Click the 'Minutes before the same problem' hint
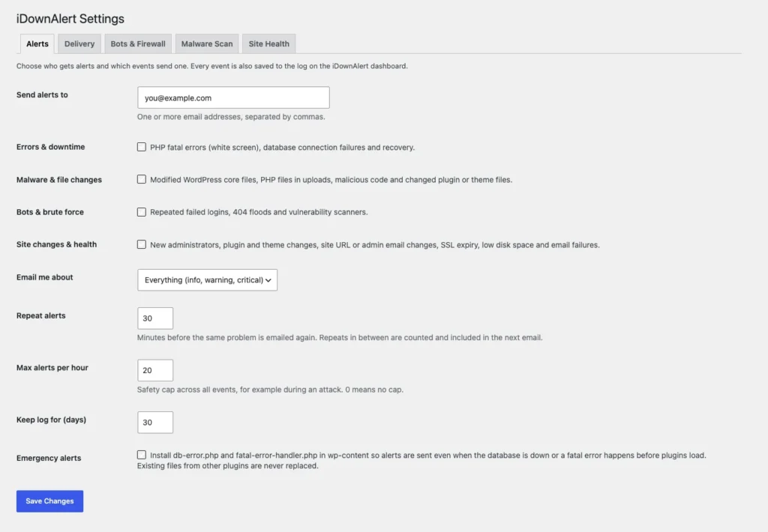 340,338
